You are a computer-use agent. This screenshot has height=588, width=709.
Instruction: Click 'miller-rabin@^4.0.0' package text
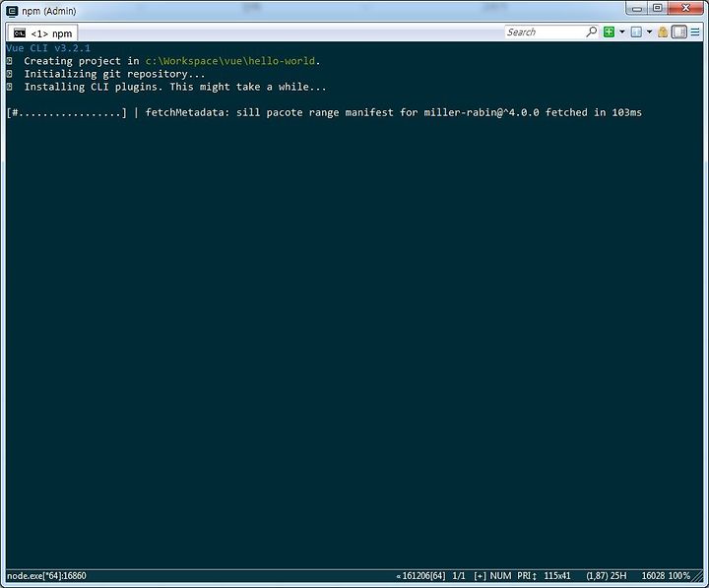(482, 112)
